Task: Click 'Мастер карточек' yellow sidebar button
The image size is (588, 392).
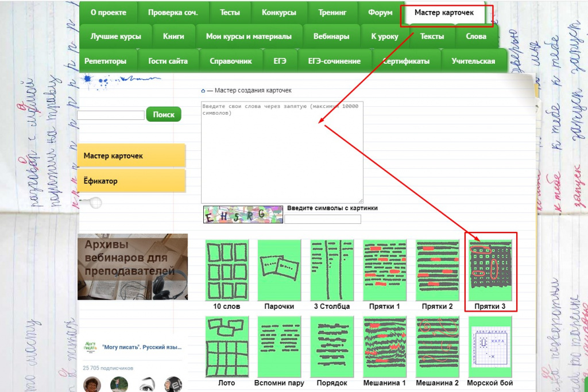Action: [131, 156]
